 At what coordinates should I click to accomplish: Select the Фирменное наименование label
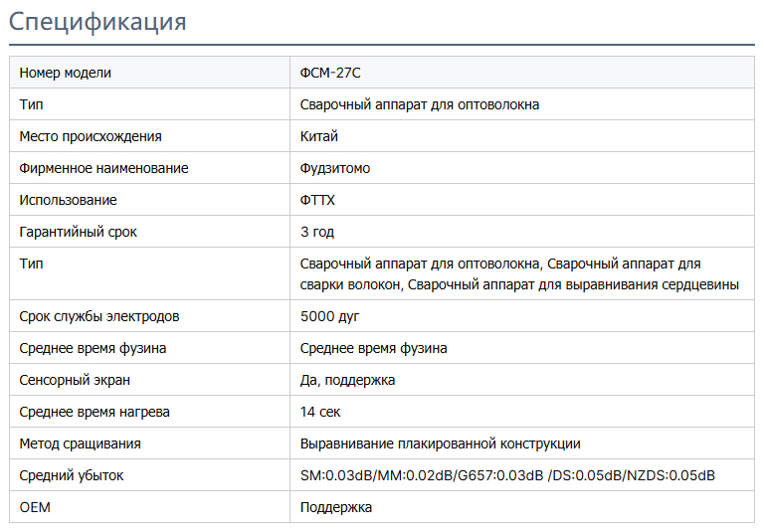click(103, 168)
